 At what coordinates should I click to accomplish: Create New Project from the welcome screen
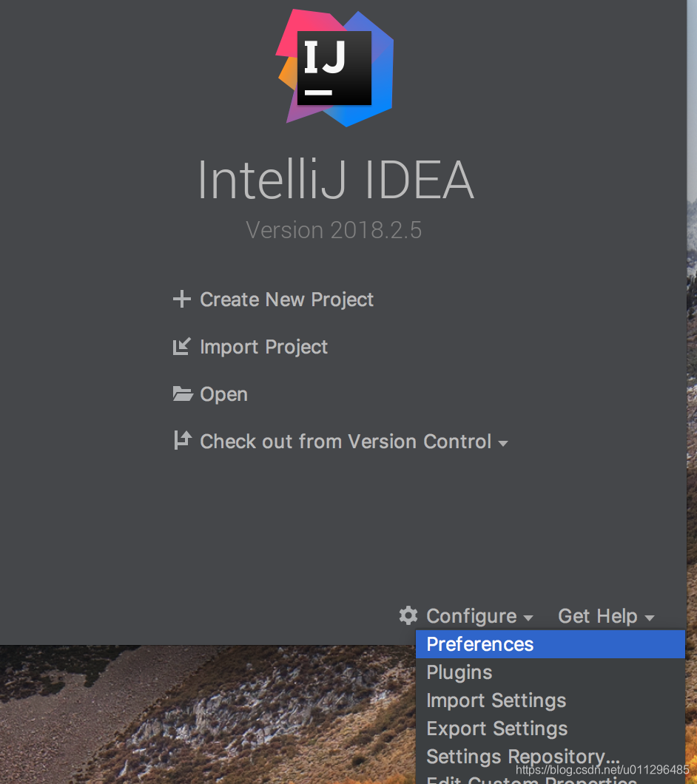click(286, 300)
